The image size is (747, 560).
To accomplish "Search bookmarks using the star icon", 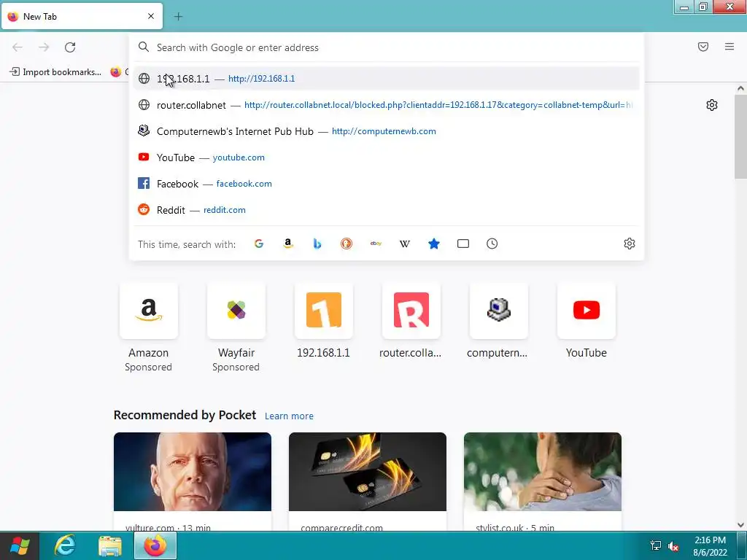I will click(434, 244).
